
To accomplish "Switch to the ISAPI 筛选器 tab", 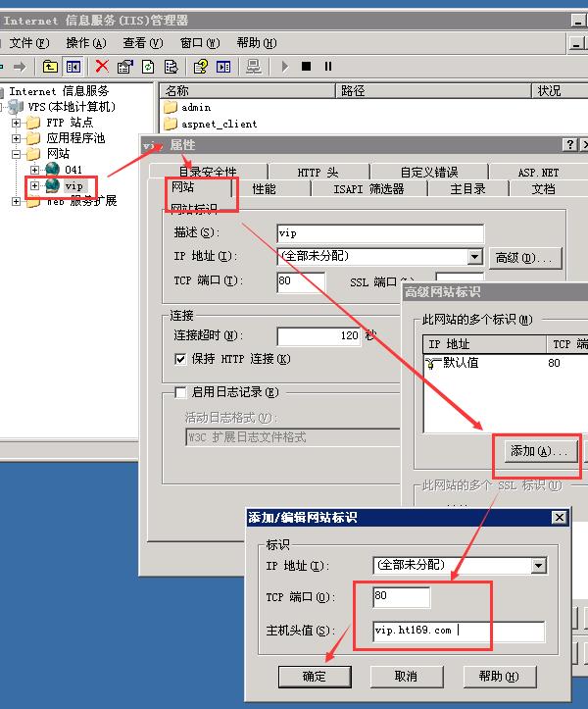I will pyautogui.click(x=368, y=188).
